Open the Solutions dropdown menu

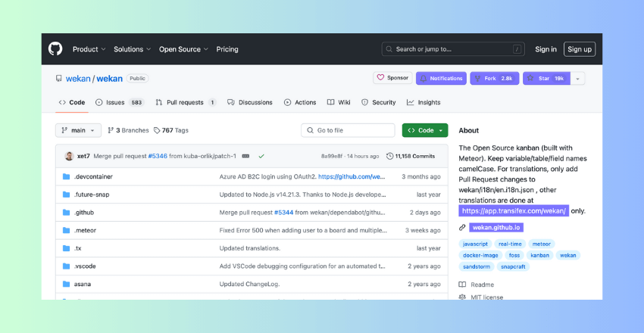tap(133, 49)
